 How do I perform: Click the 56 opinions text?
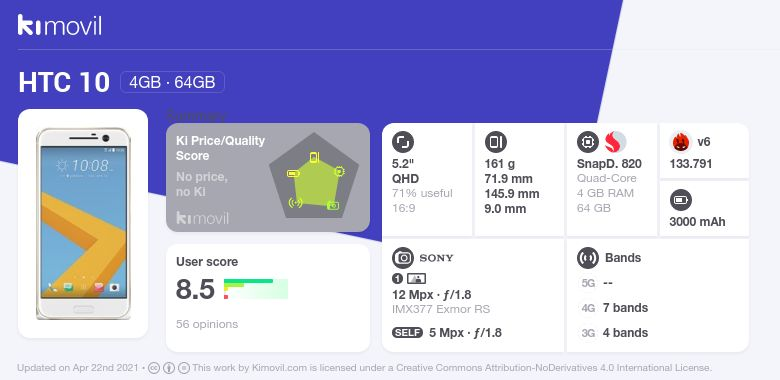coord(207,324)
